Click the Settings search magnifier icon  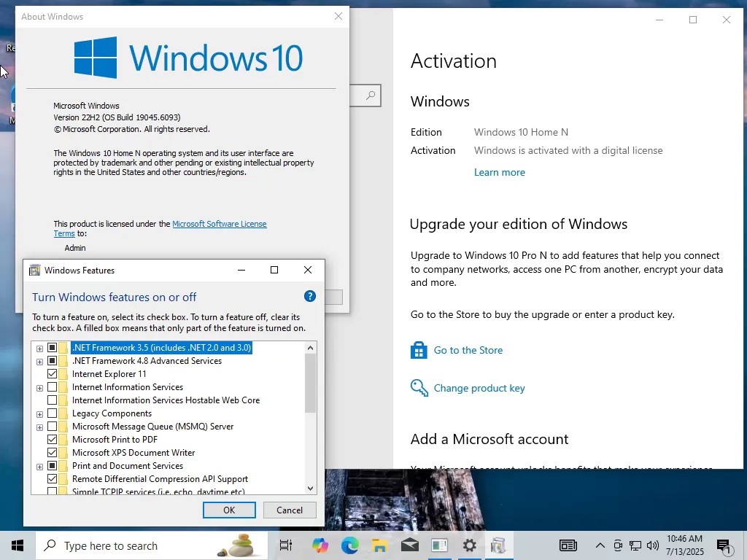tap(370, 96)
